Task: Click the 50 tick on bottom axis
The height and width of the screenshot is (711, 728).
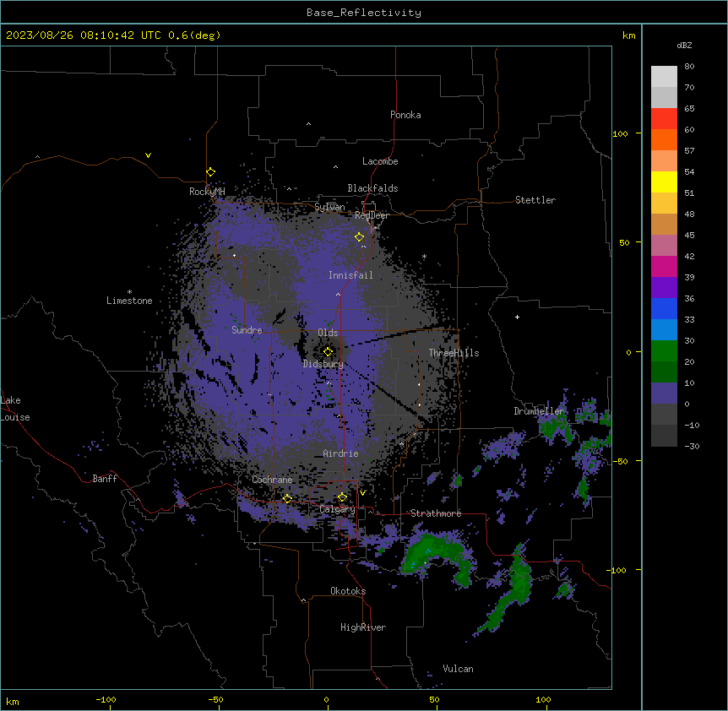Action: click(434, 699)
